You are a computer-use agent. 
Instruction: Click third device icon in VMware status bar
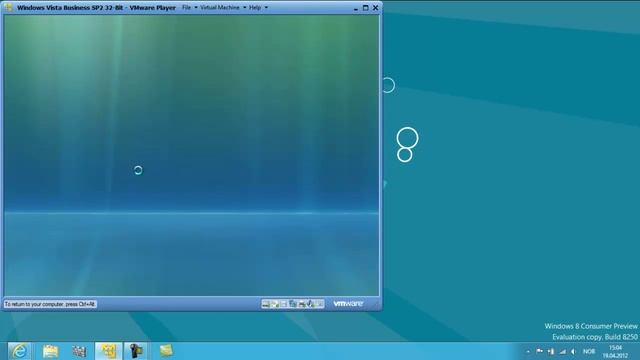[284, 304]
